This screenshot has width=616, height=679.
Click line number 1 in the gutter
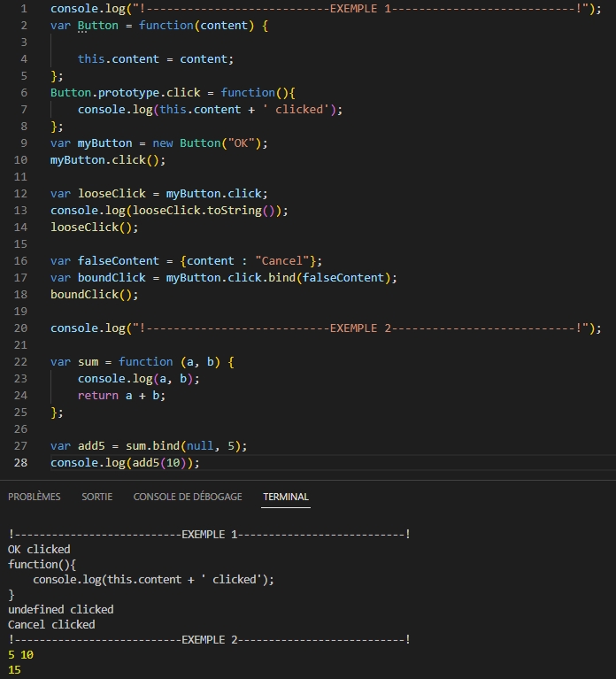23,9
